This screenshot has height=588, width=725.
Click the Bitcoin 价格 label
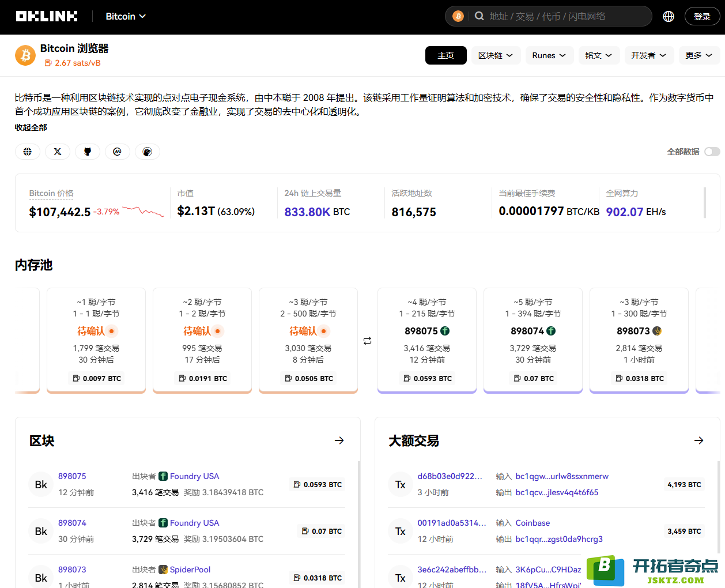[51, 193]
